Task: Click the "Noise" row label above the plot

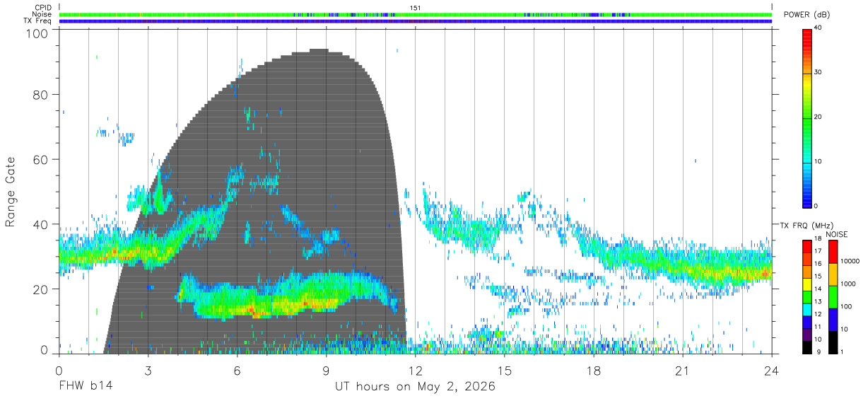Action: (x=42, y=14)
